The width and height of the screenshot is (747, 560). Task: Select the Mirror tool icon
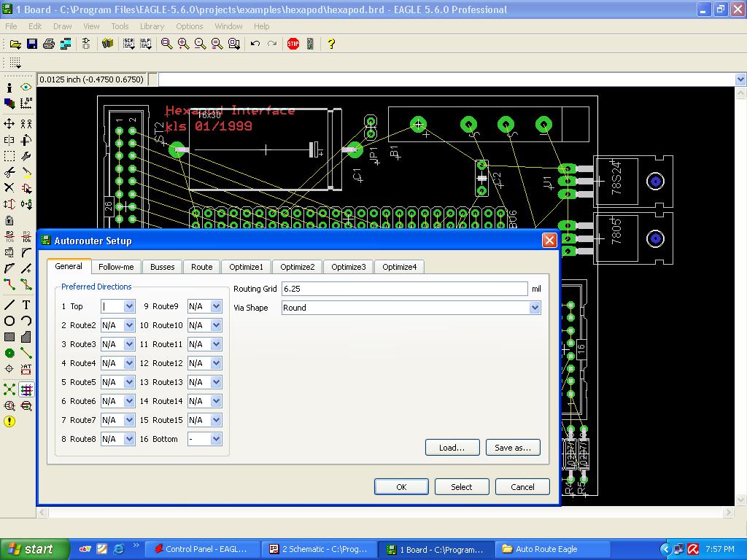(x=9, y=141)
